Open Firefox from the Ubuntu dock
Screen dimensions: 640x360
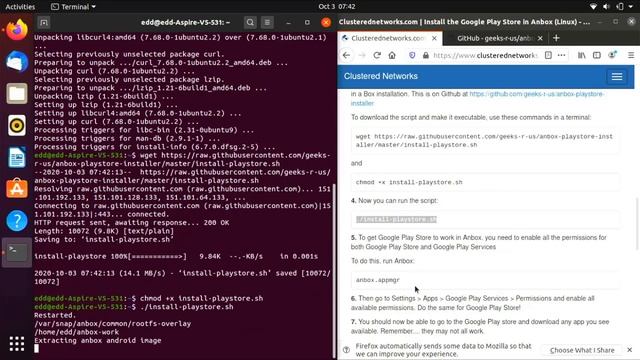coord(17,30)
